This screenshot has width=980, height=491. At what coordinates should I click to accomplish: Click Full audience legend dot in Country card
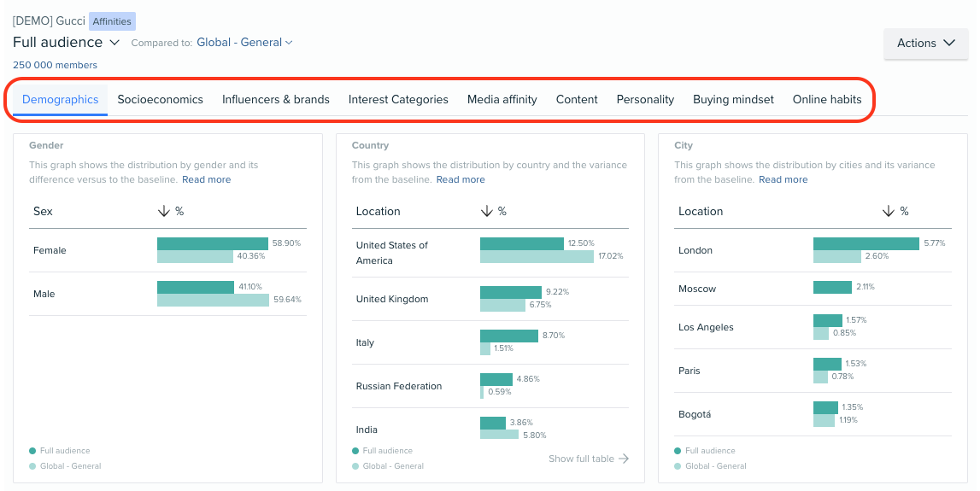[355, 451]
